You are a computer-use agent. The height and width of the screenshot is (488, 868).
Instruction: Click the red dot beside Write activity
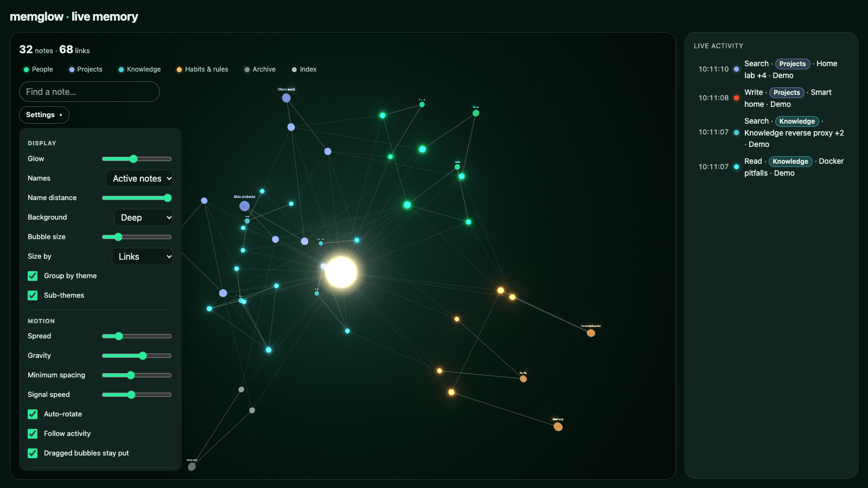coord(736,98)
